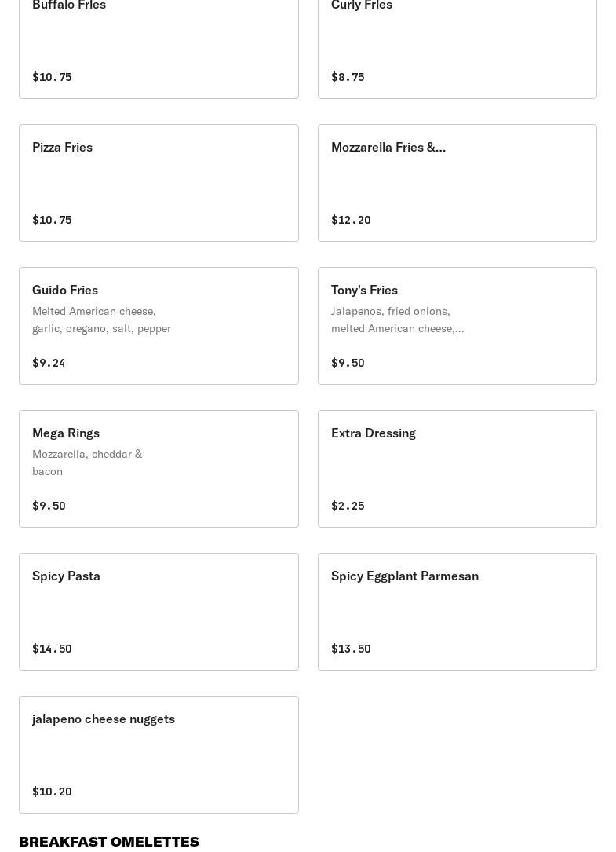
Task: Click the Breakfast Omelettes section heading
Action: click(x=109, y=842)
